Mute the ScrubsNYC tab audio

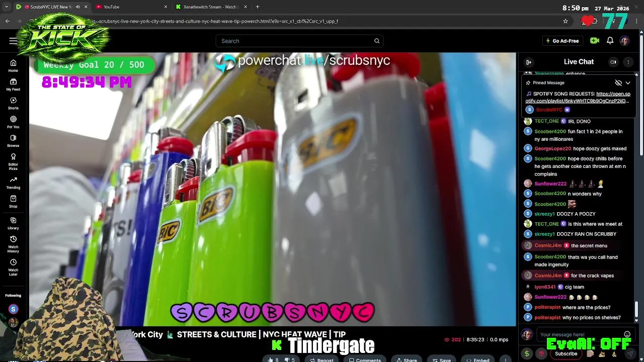[77, 7]
